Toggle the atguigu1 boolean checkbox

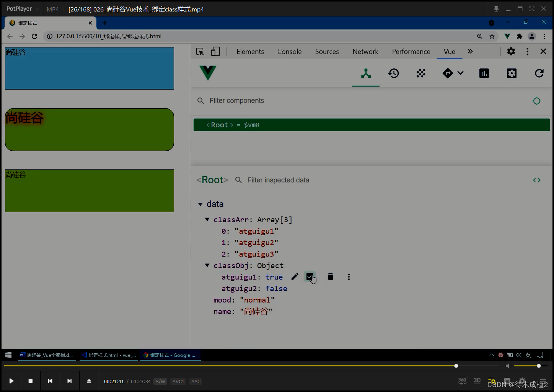coord(310,277)
